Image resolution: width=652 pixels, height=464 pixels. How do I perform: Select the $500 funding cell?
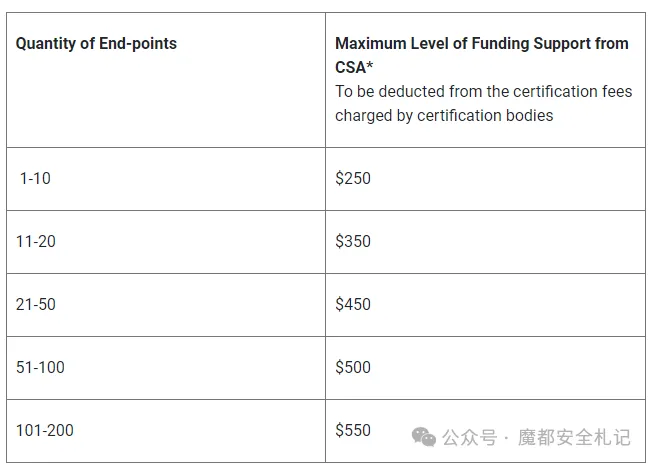tap(485, 368)
